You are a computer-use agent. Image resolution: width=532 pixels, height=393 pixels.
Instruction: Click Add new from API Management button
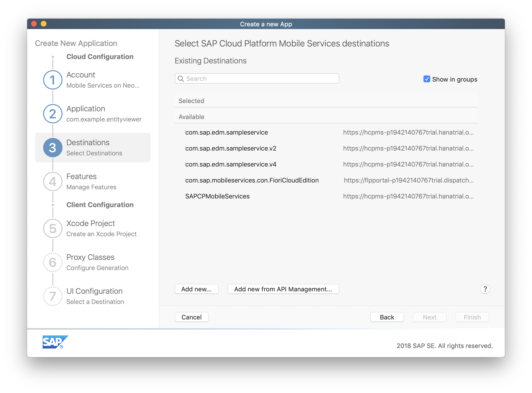(283, 289)
